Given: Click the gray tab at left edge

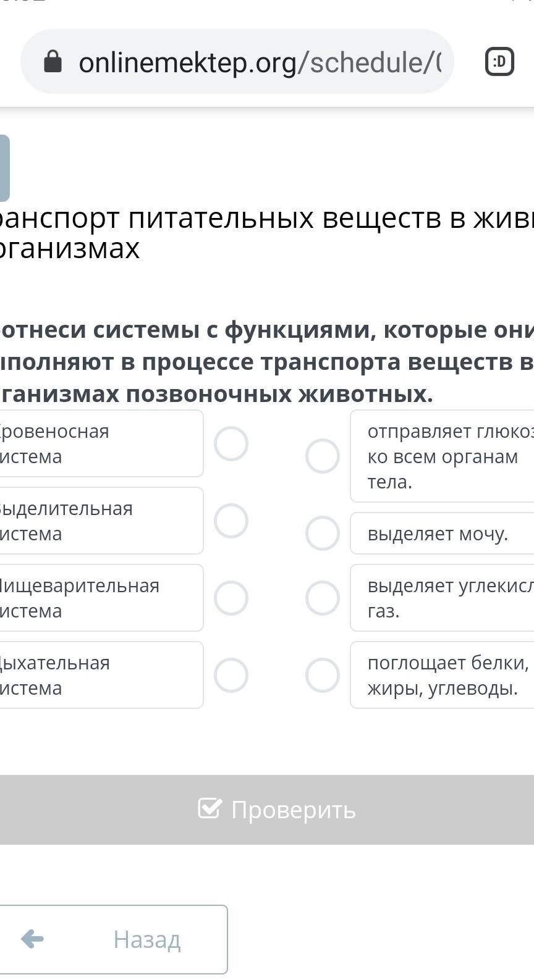Looking at the screenshot, I should [x=4, y=168].
